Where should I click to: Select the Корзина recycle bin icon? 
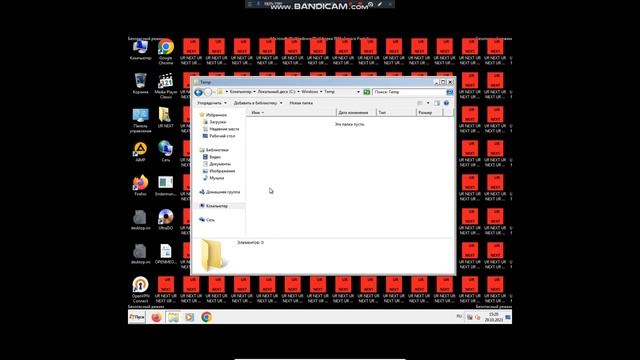click(140, 84)
